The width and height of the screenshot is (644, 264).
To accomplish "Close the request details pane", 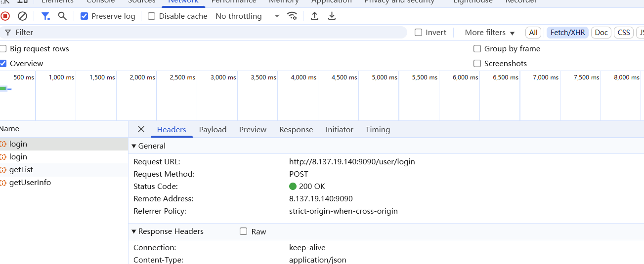I will [141, 129].
